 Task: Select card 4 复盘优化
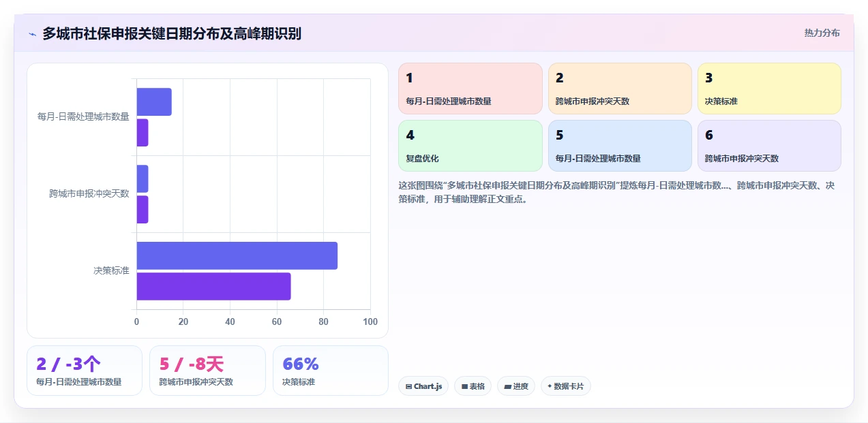[x=470, y=146]
